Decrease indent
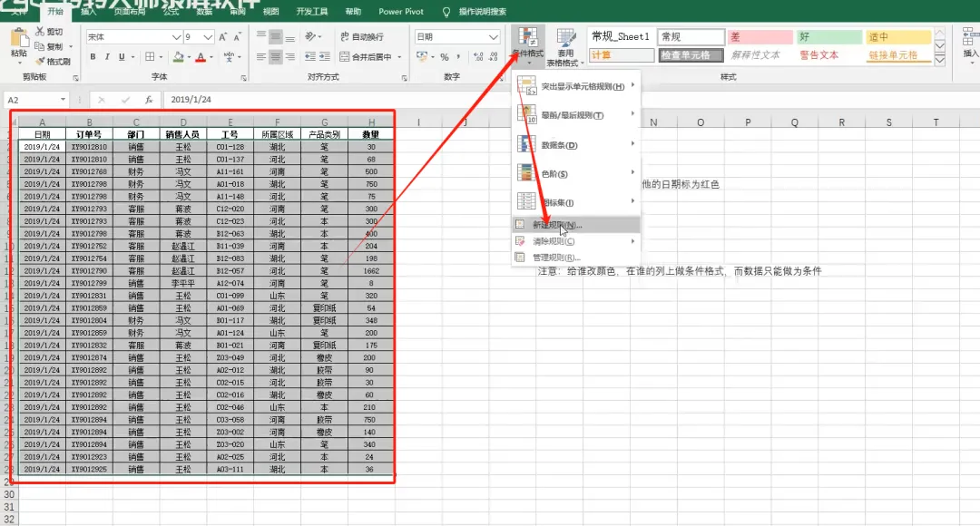 click(310, 57)
